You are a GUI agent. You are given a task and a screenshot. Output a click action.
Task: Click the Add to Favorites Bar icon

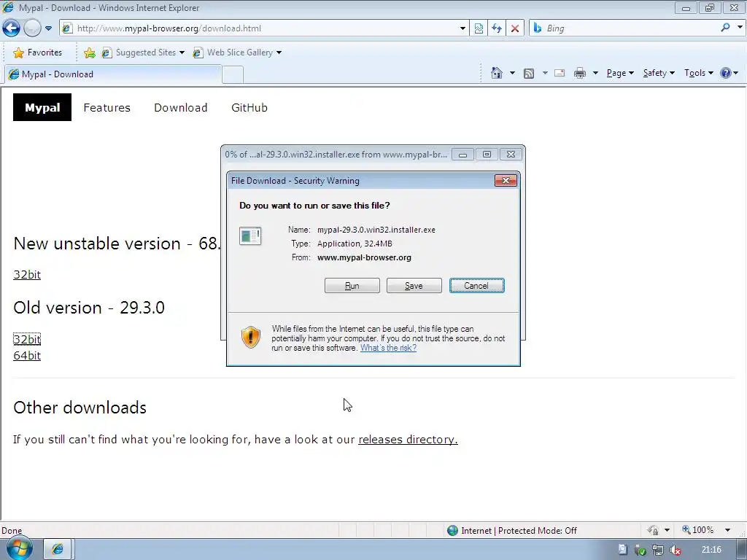pyautogui.click(x=89, y=52)
